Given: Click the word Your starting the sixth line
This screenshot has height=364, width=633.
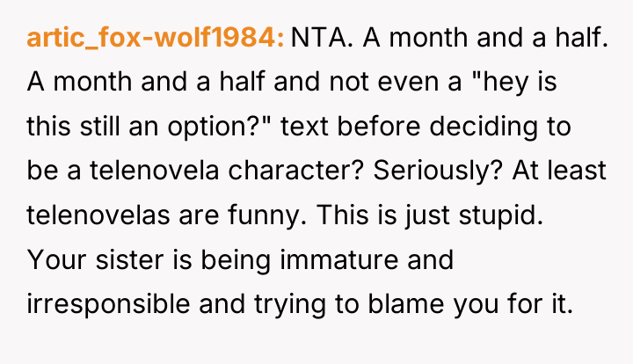Looking at the screenshot, I should tap(56, 259).
